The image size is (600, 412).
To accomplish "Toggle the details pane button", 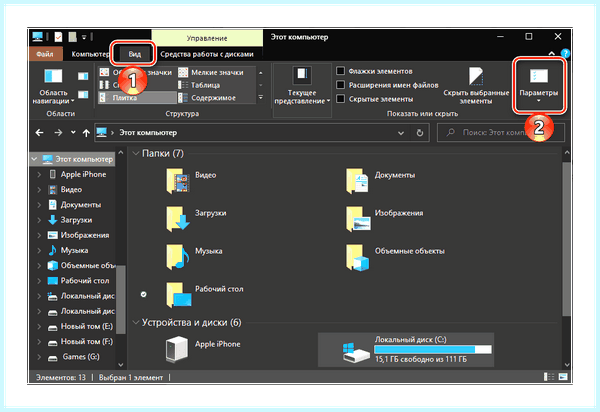I will (x=83, y=94).
